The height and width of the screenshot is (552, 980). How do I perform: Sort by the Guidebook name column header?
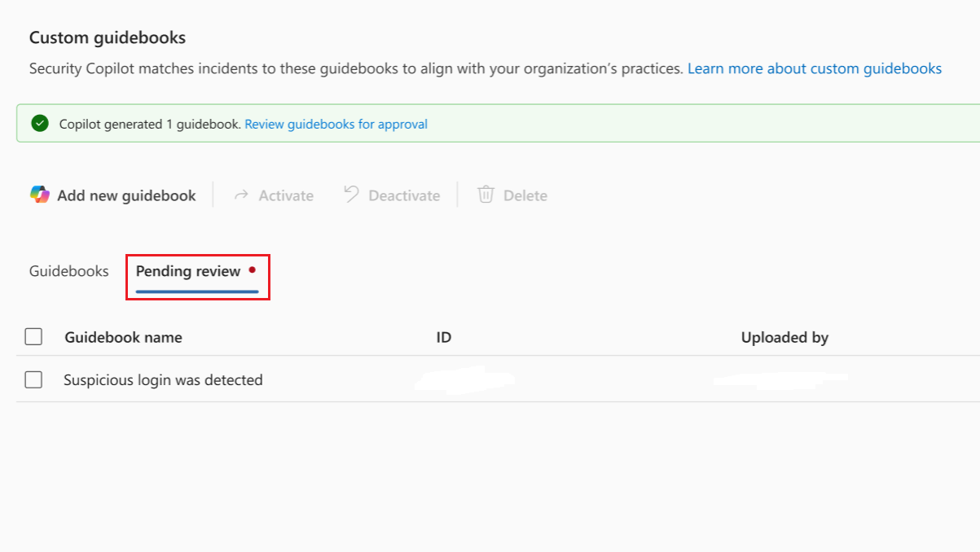point(123,336)
